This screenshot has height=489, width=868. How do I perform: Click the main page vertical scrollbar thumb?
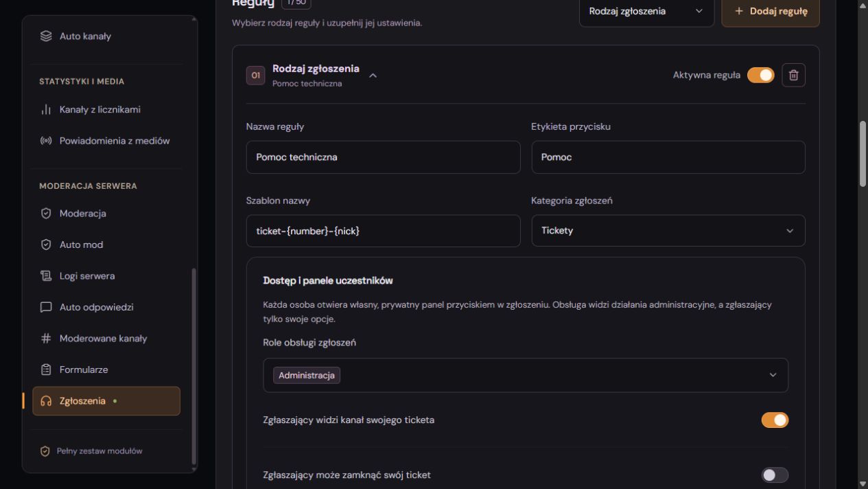[x=863, y=154]
